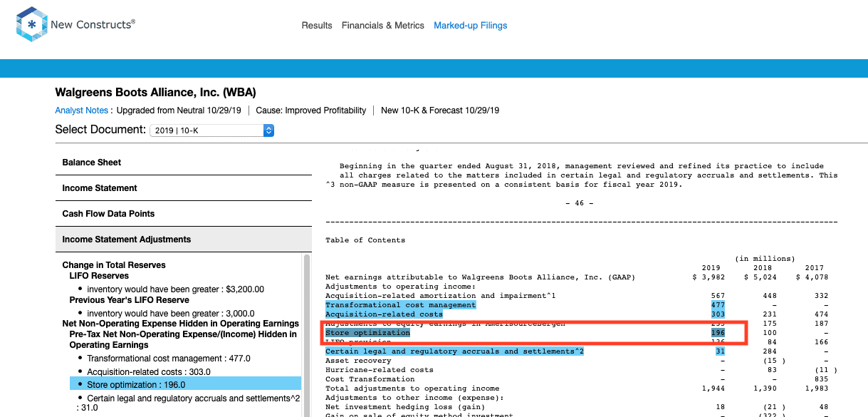Screen dimensions: 868x417
Task: Expand the Income Statement section
Action: click(x=184, y=188)
